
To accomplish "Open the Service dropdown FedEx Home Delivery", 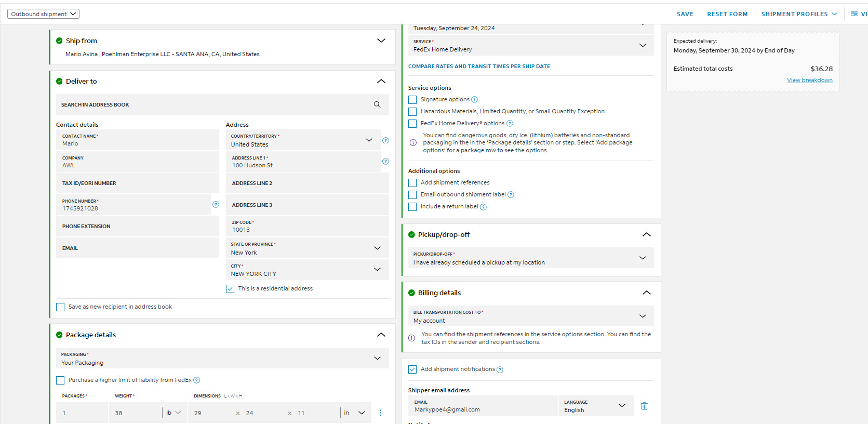I will (x=531, y=45).
